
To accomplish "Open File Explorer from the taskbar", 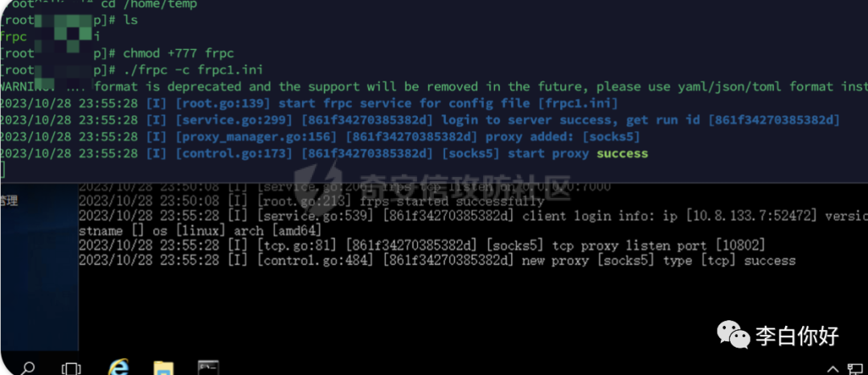I will click(163, 369).
